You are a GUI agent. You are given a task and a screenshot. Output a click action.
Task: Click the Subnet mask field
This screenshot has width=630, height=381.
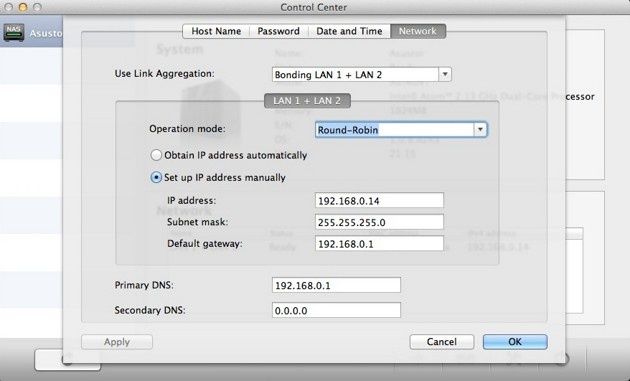click(379, 222)
